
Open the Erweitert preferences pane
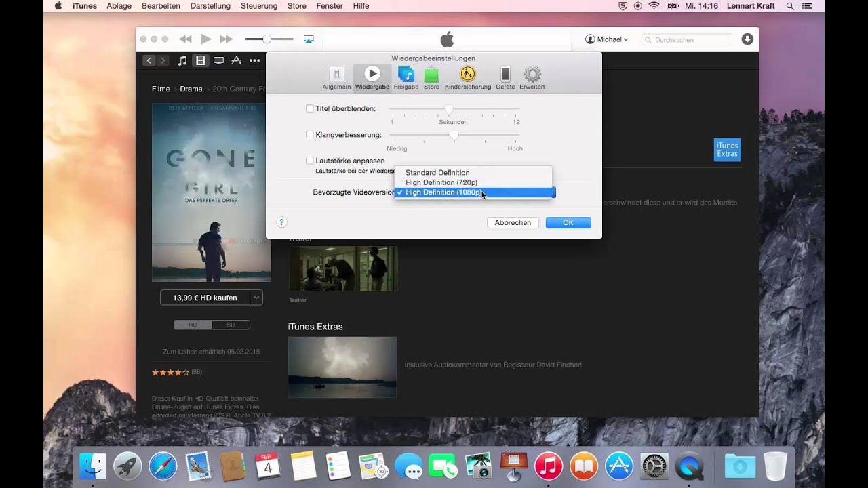(x=532, y=78)
